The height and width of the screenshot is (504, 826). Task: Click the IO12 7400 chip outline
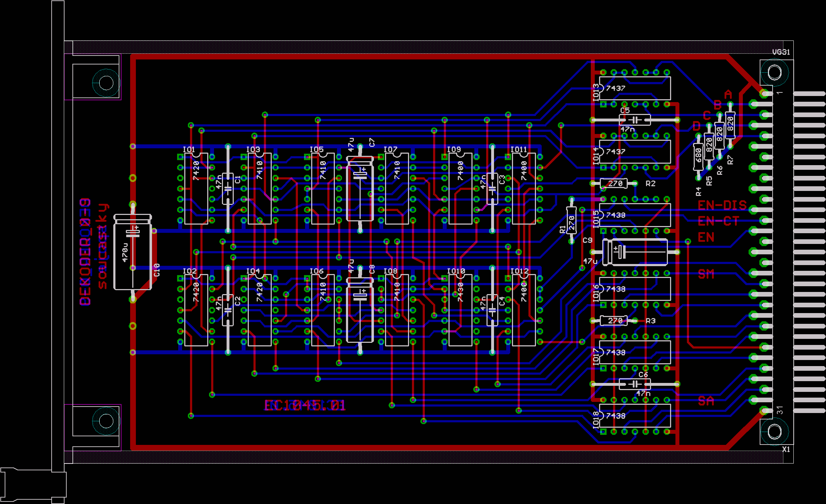click(x=524, y=310)
